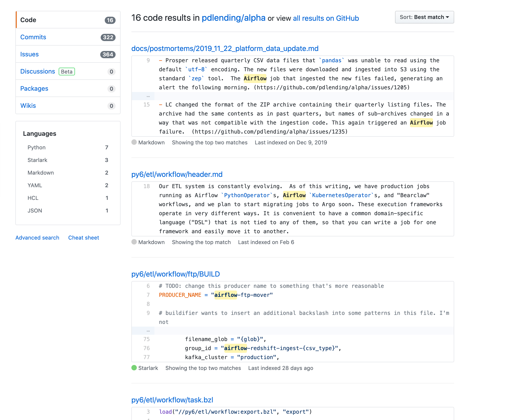Viewport: 521px width, 420px height.
Task: Show Packages search results
Action: [68, 89]
